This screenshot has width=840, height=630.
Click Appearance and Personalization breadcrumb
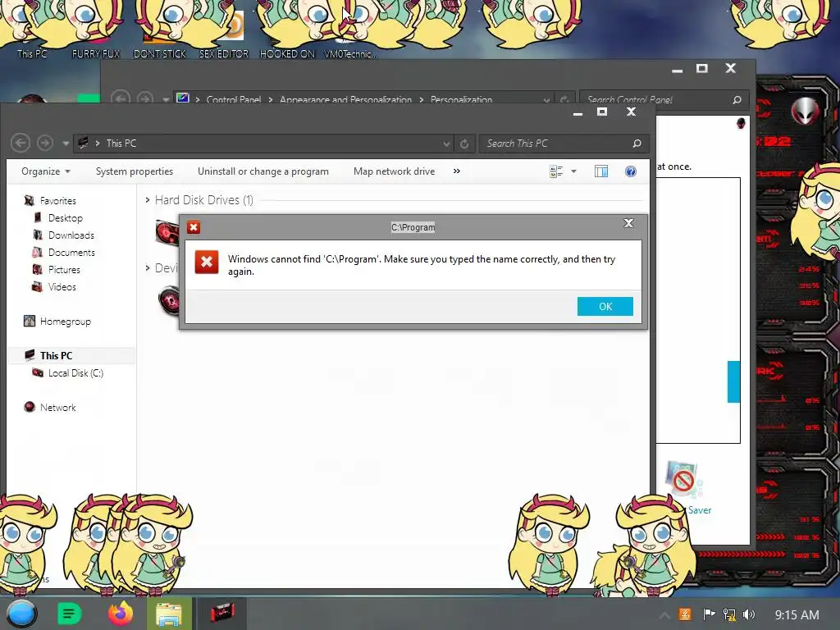tap(345, 99)
